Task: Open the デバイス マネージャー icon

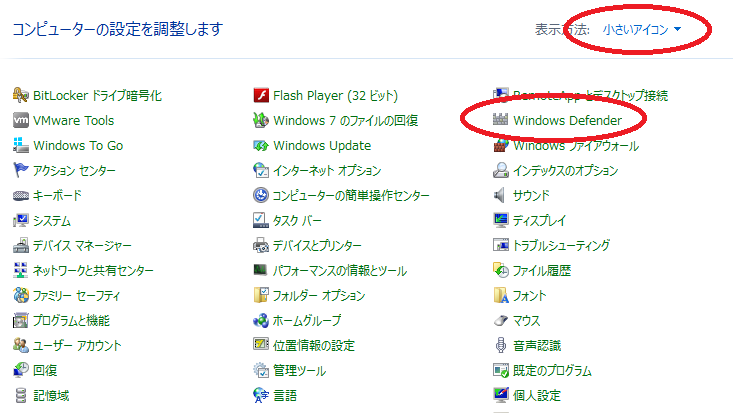Action: point(21,246)
